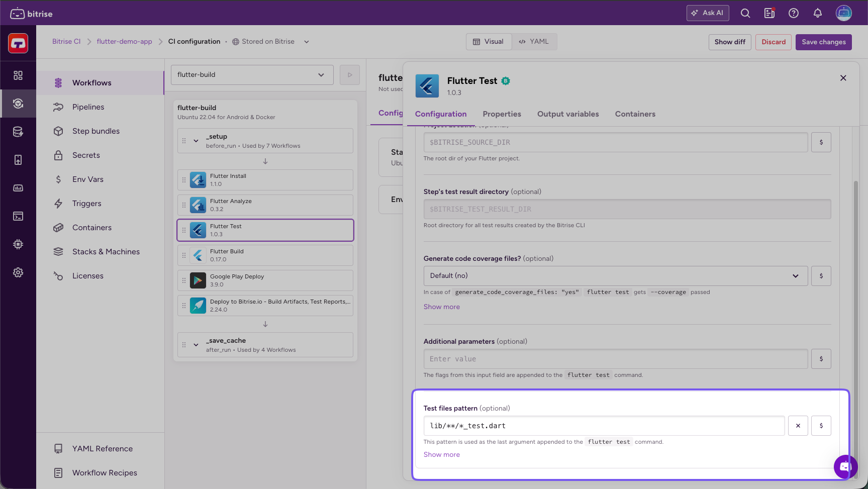This screenshot has height=489, width=868.
Task: Switch to YAML editor mode
Action: point(534,42)
